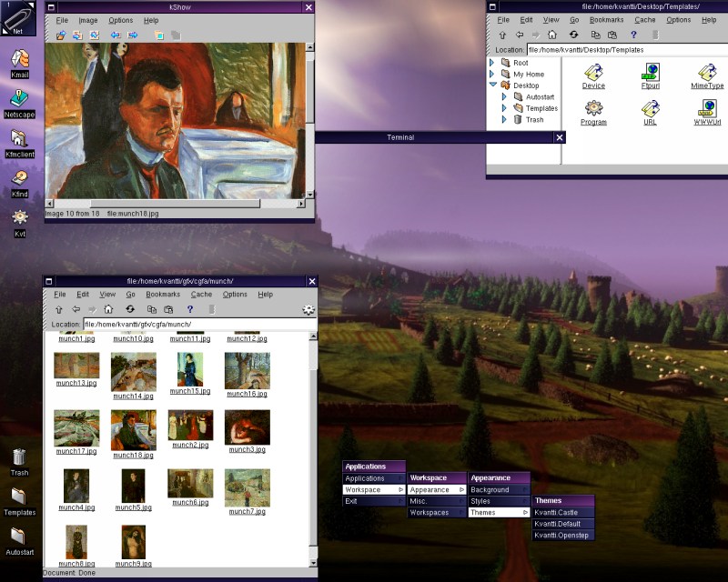Screen dimensions: 728x582
Task: Click the munch3.jpg file name link
Action: (x=247, y=449)
